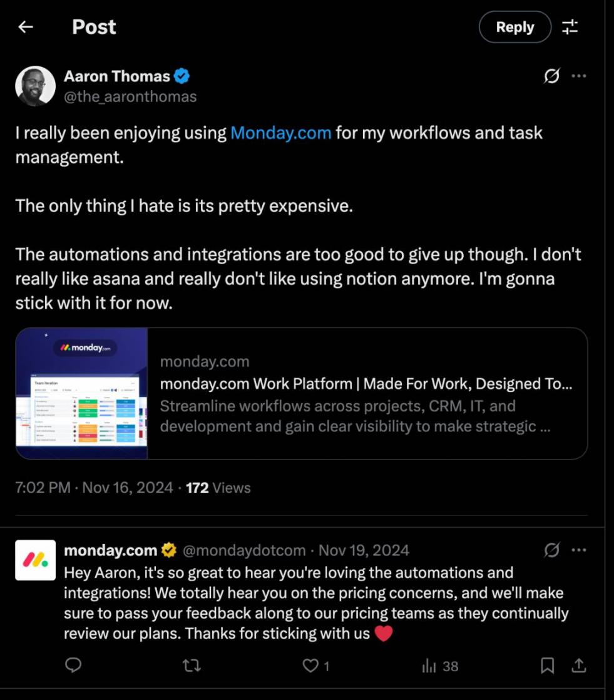Open Aaron Thomas profile picture
Image resolution: width=614 pixels, height=700 pixels.
(x=35, y=86)
